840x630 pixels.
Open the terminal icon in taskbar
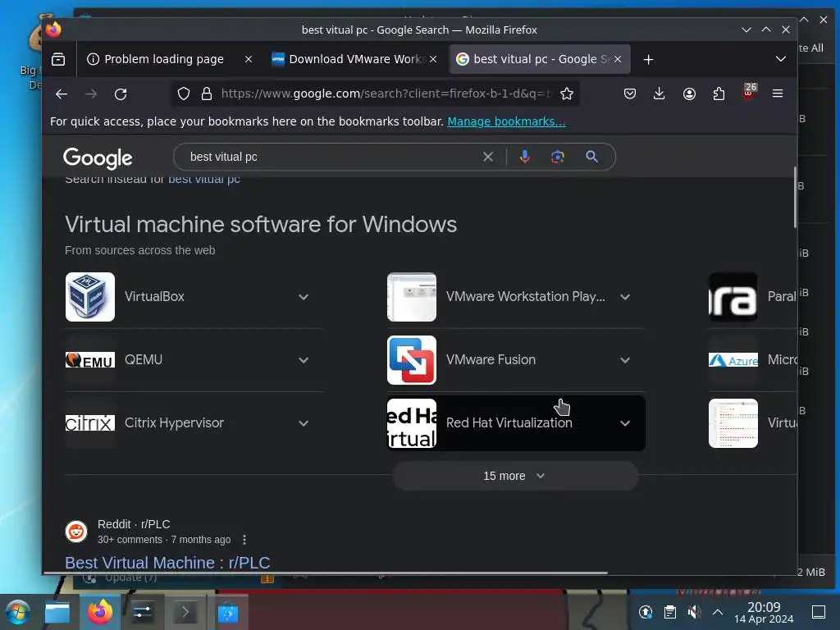coord(185,612)
